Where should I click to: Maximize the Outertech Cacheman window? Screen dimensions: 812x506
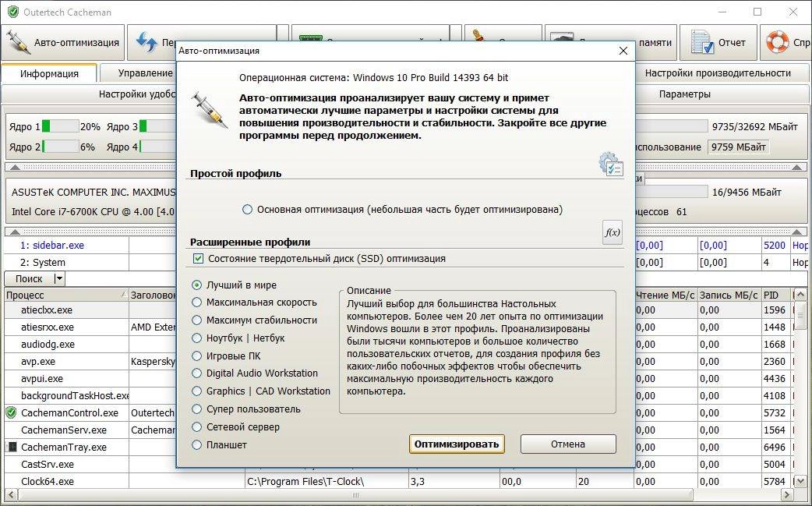pyautogui.click(x=757, y=12)
